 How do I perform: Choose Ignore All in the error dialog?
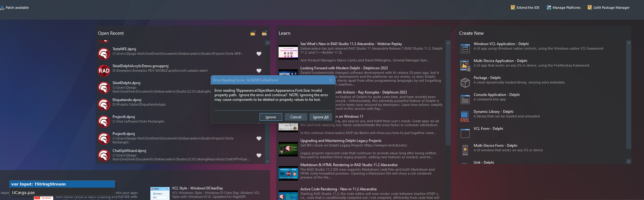click(321, 117)
